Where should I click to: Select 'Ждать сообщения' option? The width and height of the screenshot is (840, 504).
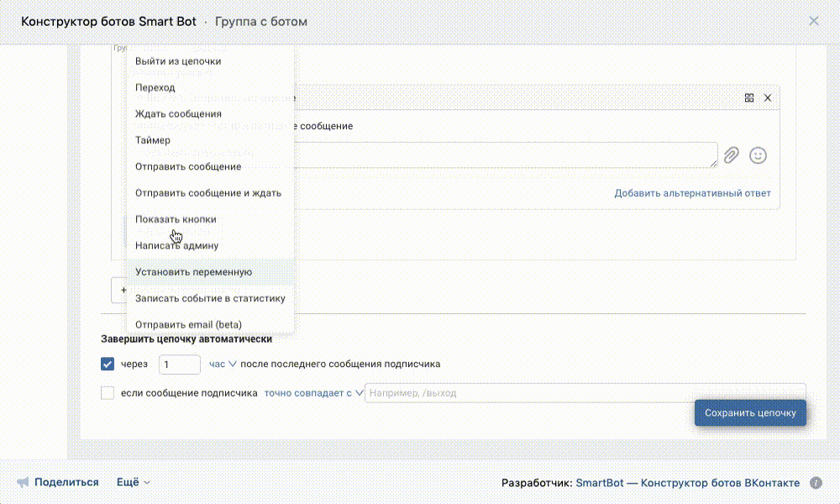[x=210, y=113]
